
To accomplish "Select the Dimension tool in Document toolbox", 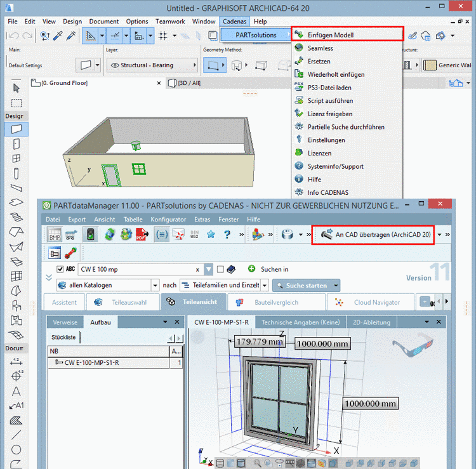I will click(x=16, y=361).
